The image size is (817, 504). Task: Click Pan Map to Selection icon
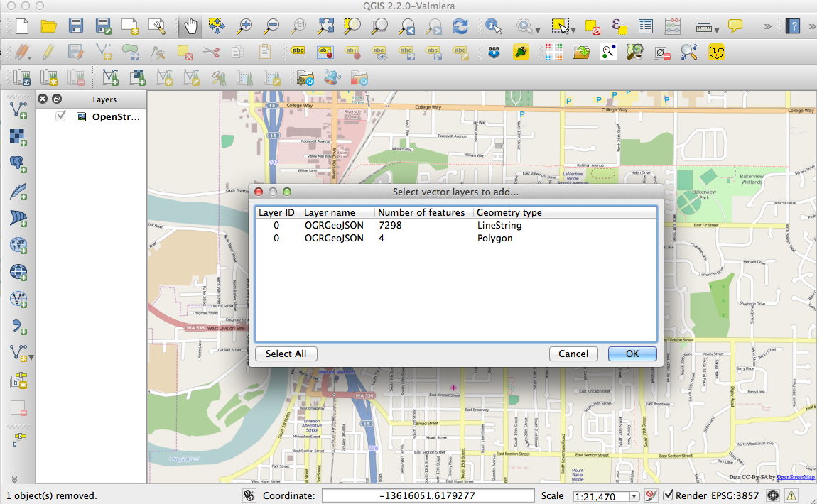pyautogui.click(x=217, y=26)
